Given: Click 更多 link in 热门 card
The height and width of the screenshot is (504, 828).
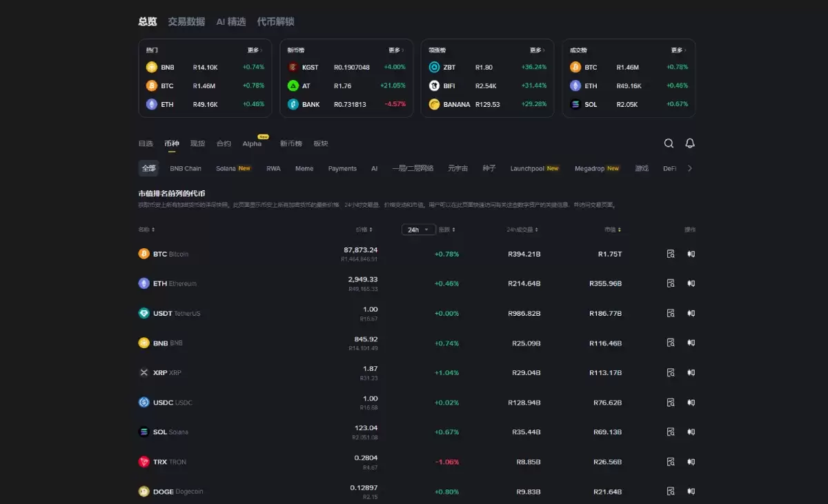Looking at the screenshot, I should (255, 50).
